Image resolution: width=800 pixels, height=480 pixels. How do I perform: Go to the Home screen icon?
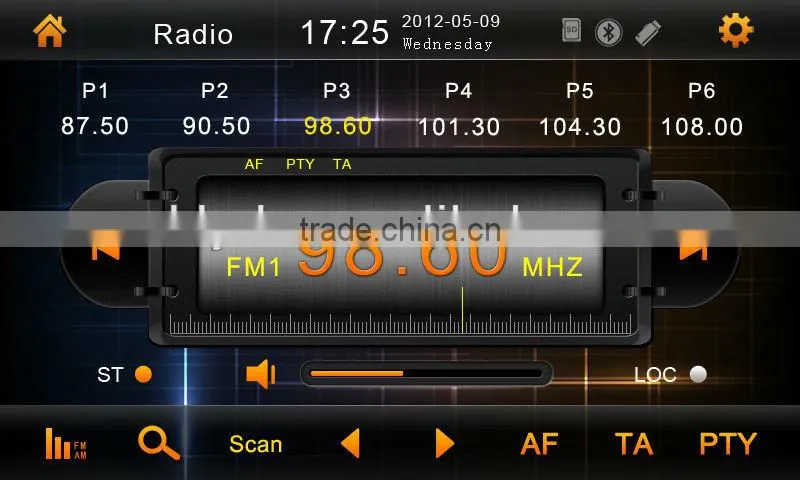click(49, 31)
